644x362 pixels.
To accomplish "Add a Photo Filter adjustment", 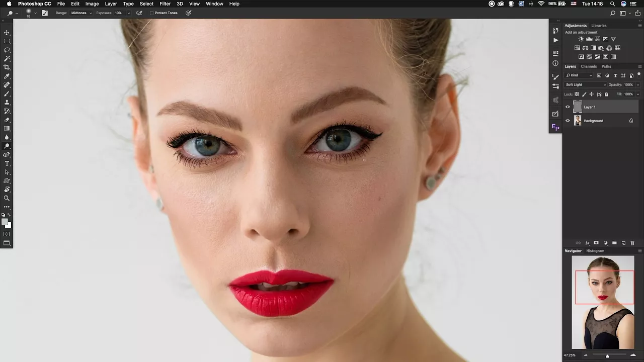I will tap(601, 48).
